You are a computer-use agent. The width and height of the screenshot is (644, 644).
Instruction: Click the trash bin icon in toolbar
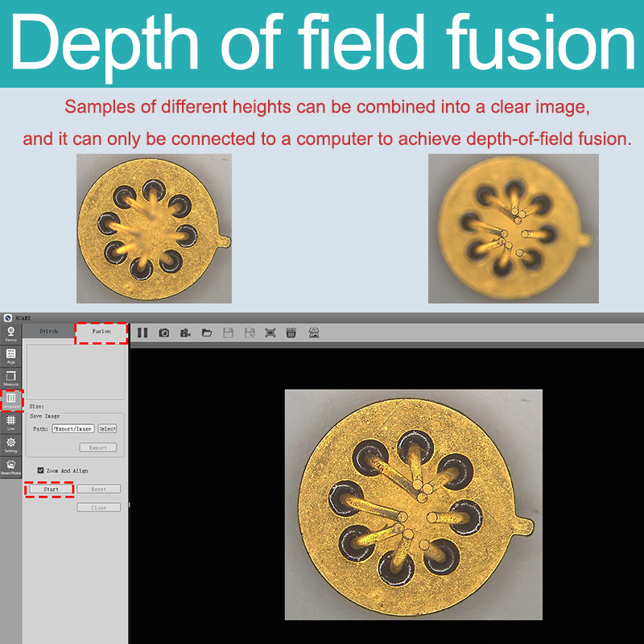pyautogui.click(x=291, y=332)
